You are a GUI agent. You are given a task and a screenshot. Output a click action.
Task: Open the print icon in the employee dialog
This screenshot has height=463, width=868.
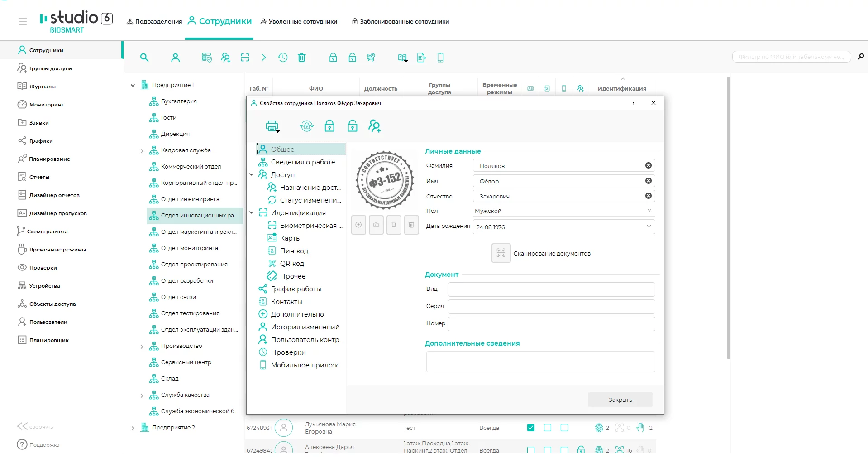(272, 126)
